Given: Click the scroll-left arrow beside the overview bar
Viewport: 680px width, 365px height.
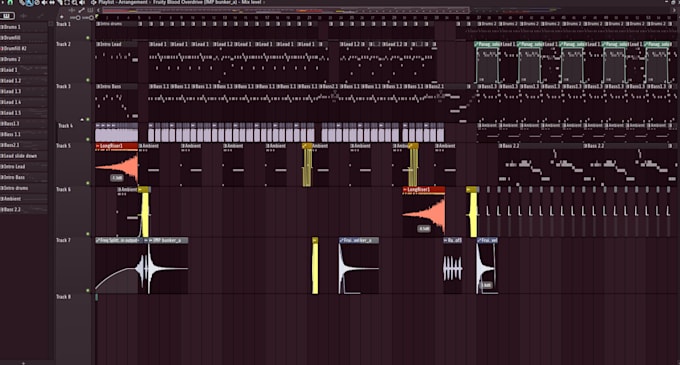Looking at the screenshot, I should [x=98, y=10].
